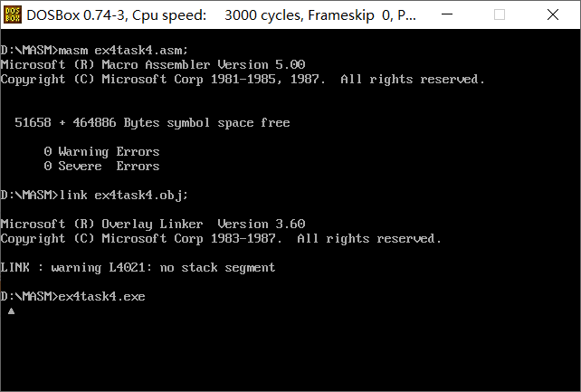Click the D:\MASM> prompt before ex4task4.exe
The image size is (581, 392).
coord(29,296)
